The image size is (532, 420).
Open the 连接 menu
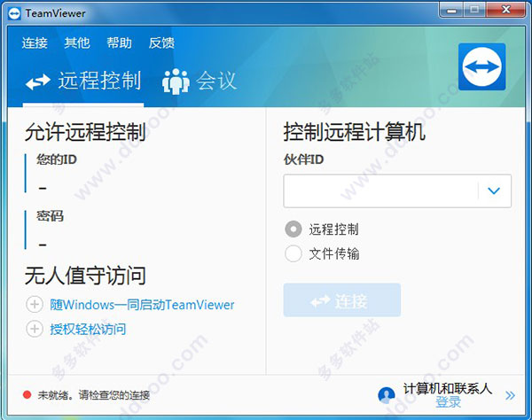(35, 43)
